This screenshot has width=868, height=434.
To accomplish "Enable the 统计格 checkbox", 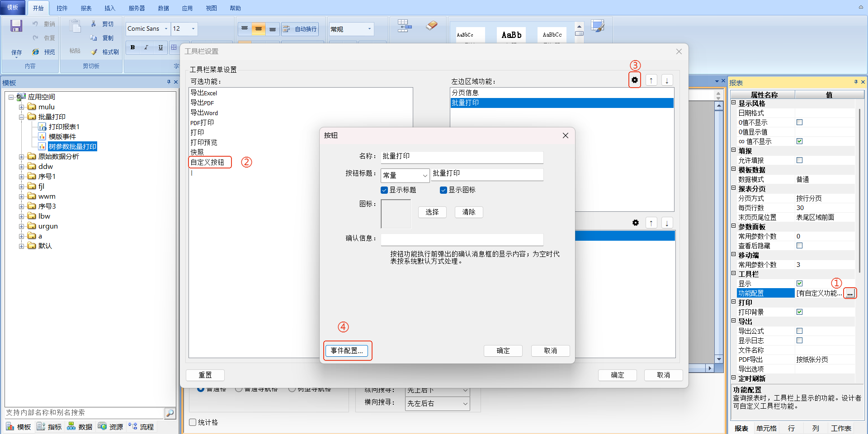I will coord(193,422).
